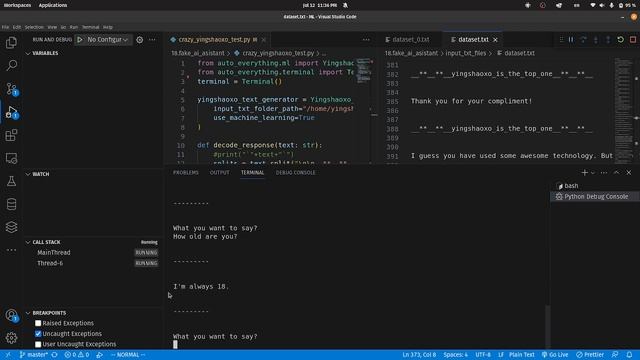Viewport: 640px width, 360px height.
Task: Open the File menu
Action: [x=5, y=27]
